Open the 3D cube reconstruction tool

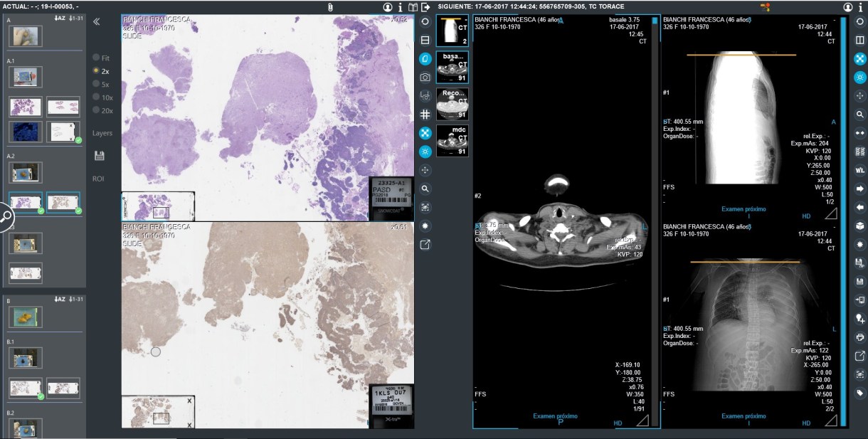859,226
